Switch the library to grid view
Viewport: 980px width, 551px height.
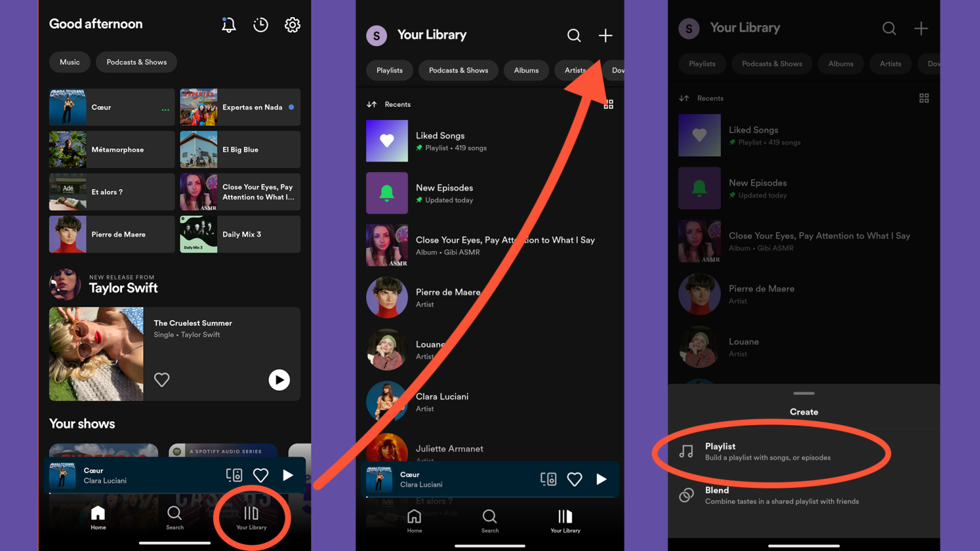click(x=607, y=104)
